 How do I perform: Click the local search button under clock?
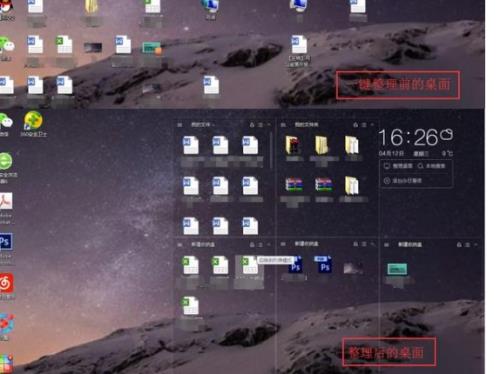431,166
